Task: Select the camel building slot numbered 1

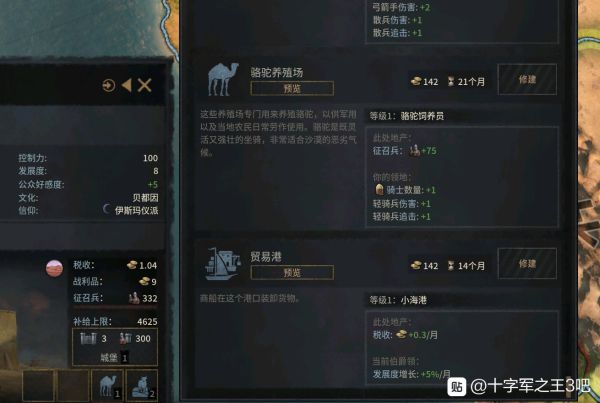Action: (x=108, y=385)
